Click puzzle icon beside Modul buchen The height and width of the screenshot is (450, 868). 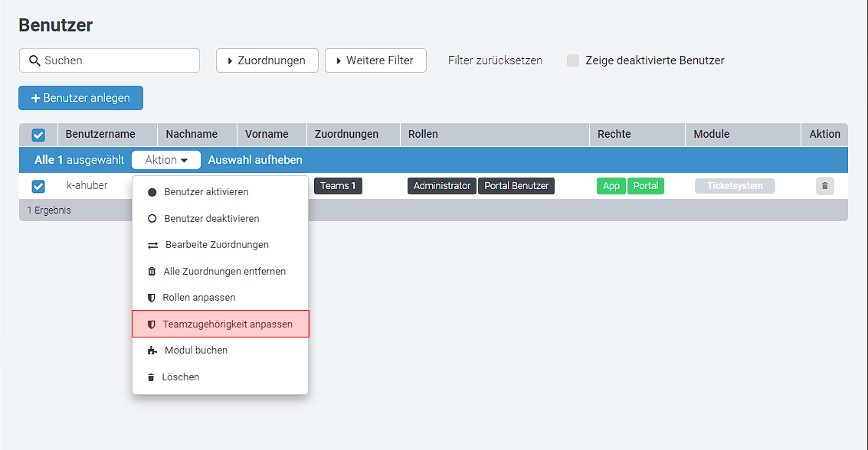(x=152, y=351)
